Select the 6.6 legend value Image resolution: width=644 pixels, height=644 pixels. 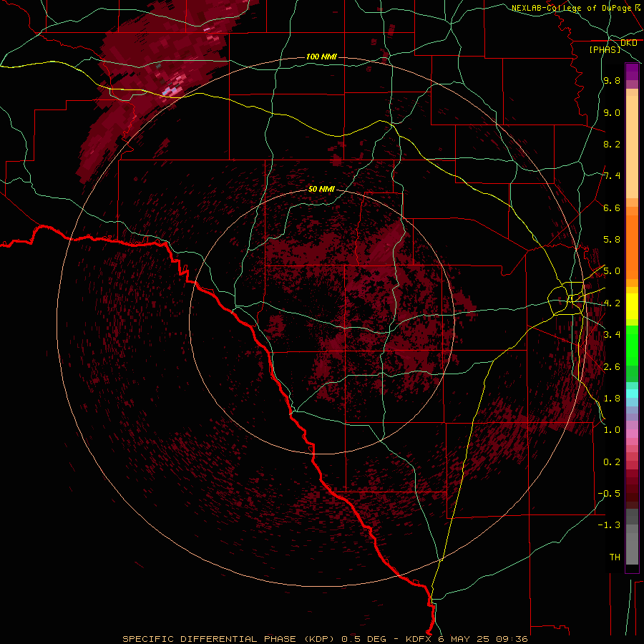pyautogui.click(x=612, y=208)
